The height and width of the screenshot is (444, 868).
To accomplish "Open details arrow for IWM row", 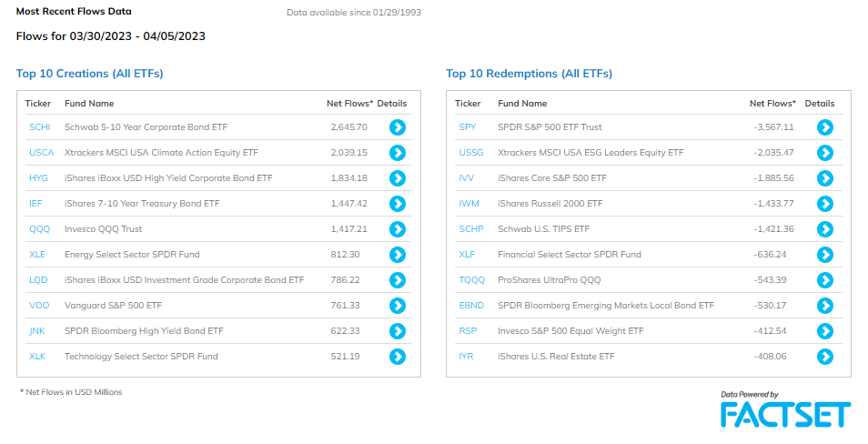I will click(825, 204).
